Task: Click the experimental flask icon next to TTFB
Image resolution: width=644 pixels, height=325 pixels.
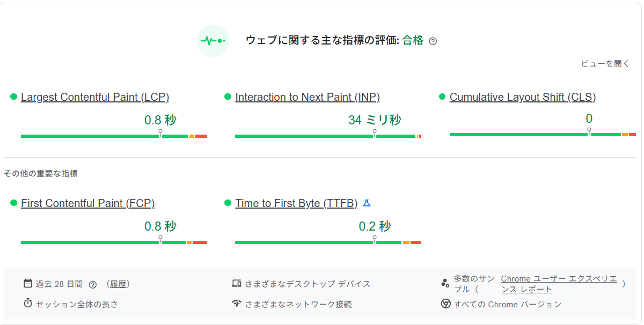Action: click(367, 202)
